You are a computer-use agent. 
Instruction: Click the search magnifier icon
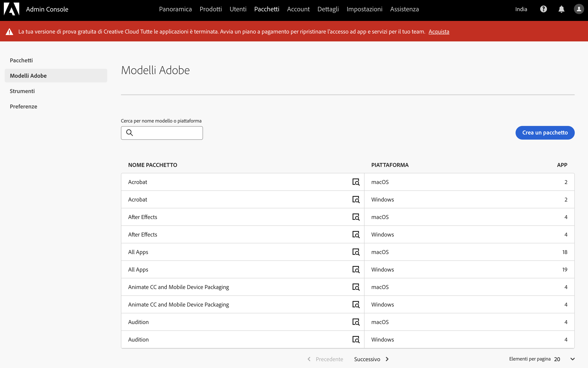129,133
